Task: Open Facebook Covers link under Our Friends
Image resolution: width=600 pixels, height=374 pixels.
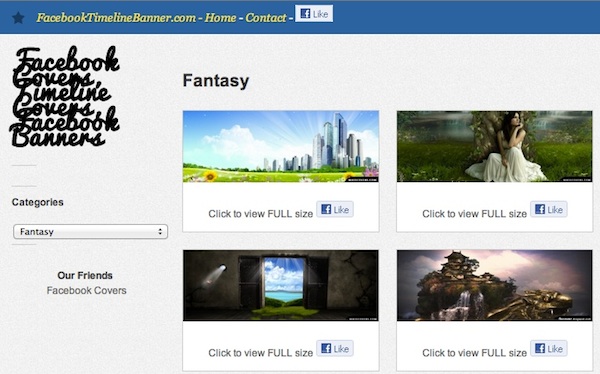Action: pos(86,291)
